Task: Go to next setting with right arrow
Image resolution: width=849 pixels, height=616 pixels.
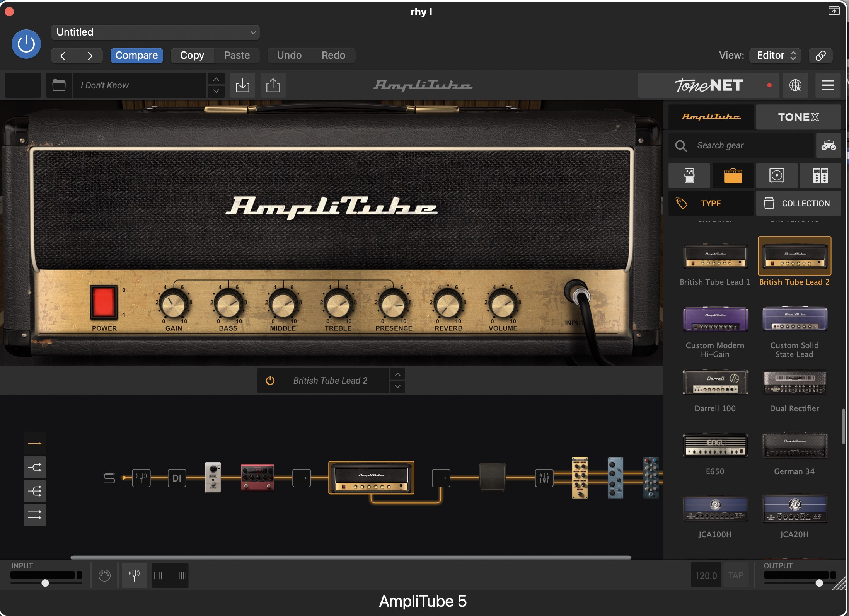Action: (x=90, y=56)
